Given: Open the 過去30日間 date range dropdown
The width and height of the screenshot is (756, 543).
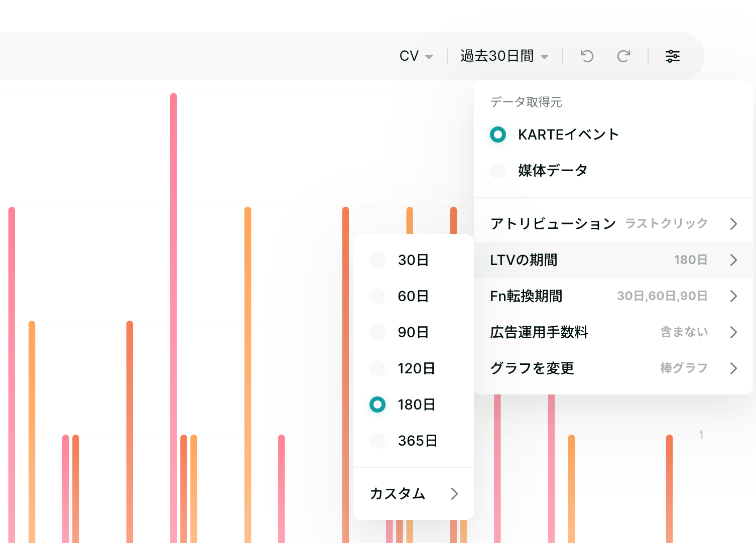Looking at the screenshot, I should tap(504, 56).
